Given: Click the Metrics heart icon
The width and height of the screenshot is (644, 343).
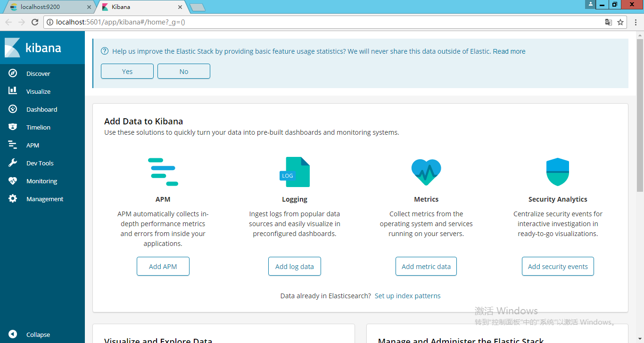Looking at the screenshot, I should pos(426,172).
